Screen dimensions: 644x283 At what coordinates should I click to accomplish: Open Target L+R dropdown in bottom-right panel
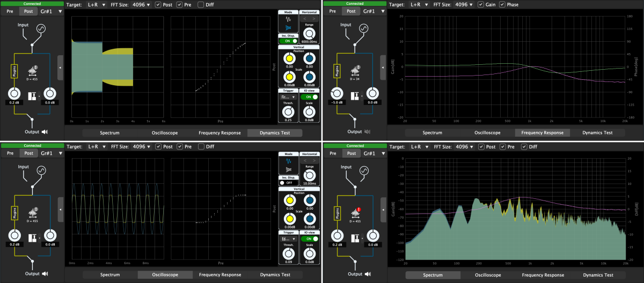[x=420, y=146]
